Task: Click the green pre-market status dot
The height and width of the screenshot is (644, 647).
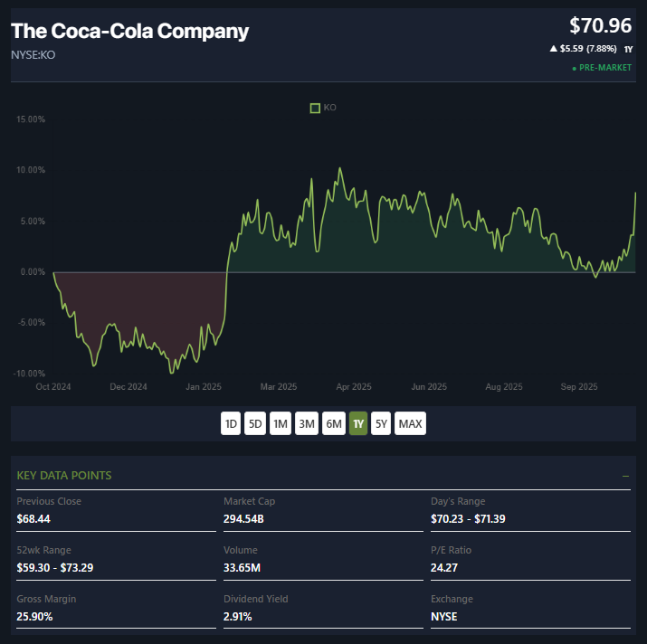Action: pos(574,68)
